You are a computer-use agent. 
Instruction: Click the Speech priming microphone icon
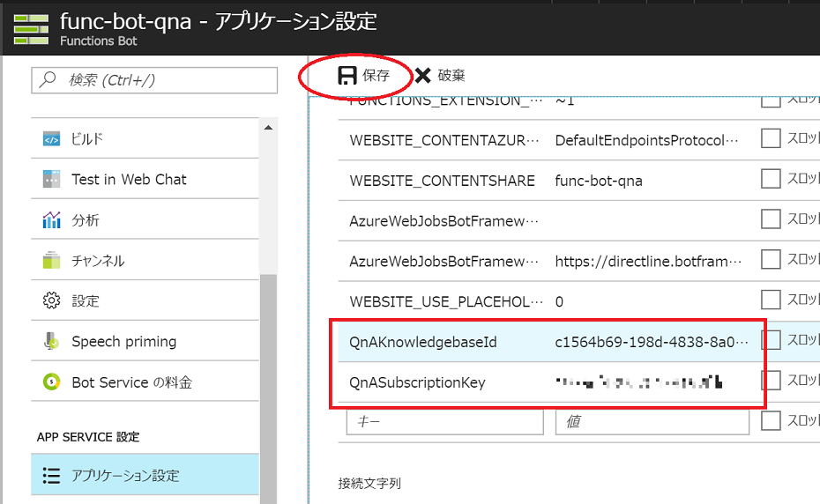pos(51,341)
